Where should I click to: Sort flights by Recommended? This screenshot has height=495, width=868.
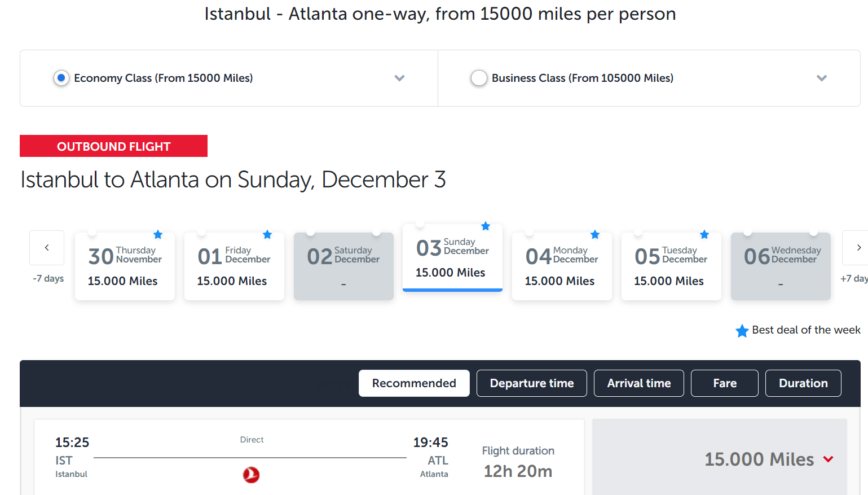(x=414, y=383)
